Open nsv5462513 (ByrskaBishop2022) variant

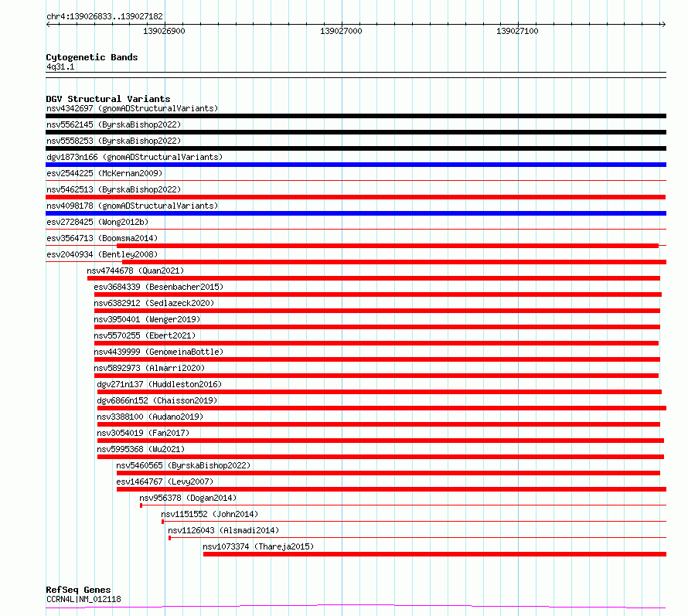coord(114,189)
